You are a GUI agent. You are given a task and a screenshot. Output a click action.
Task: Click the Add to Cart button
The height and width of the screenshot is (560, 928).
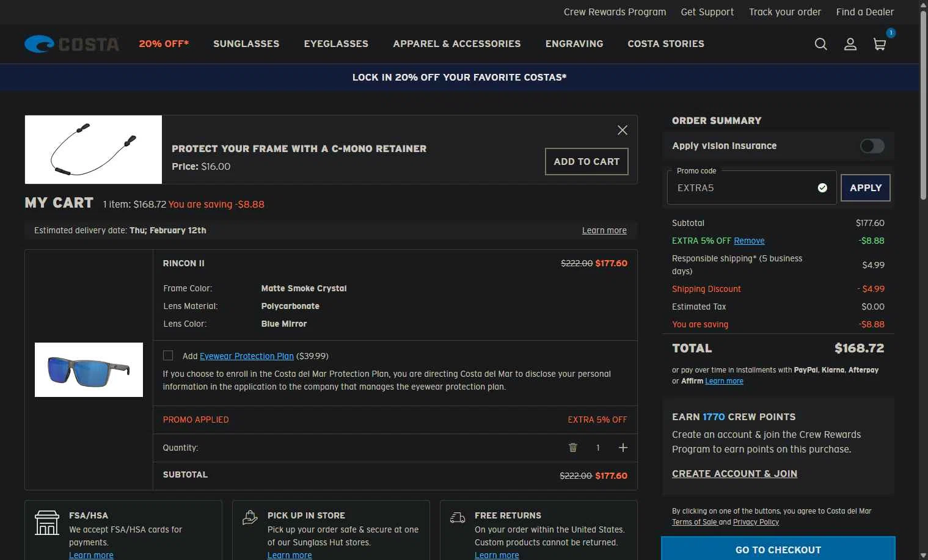pyautogui.click(x=586, y=162)
